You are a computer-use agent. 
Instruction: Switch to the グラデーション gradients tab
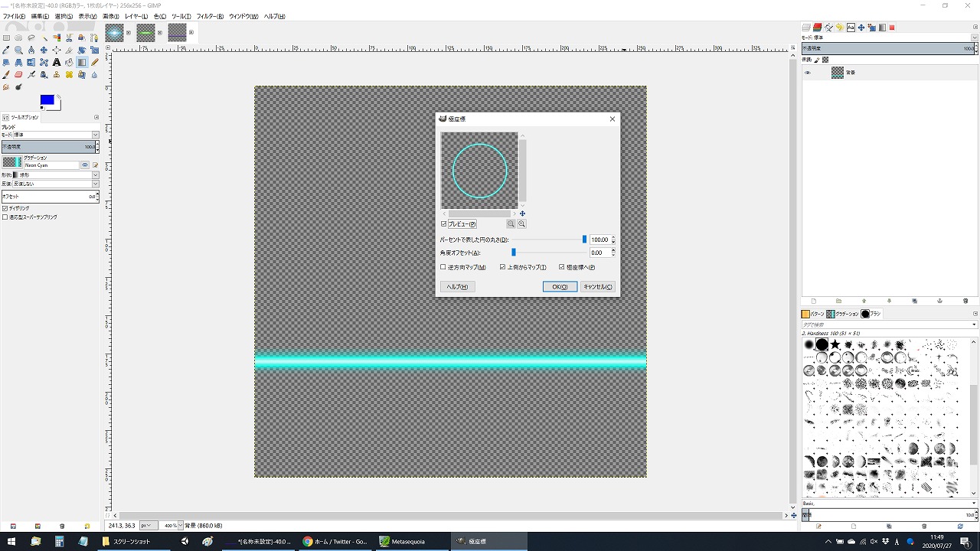click(843, 314)
